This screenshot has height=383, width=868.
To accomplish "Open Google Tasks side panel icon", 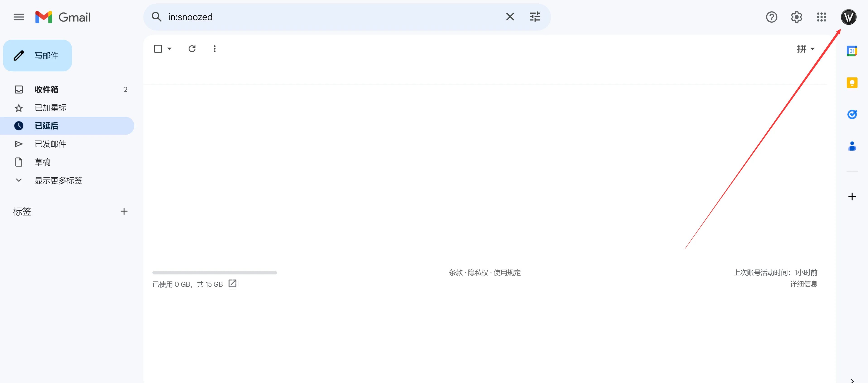I will click(x=852, y=114).
